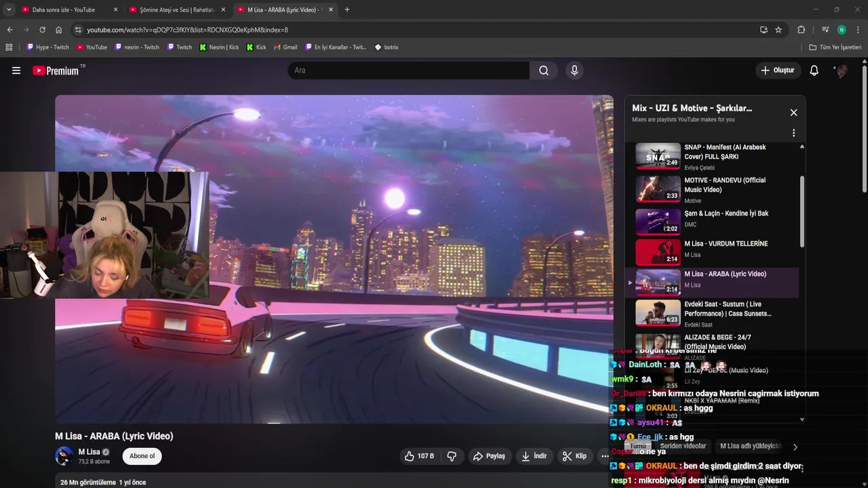Viewport: 868px width, 488px height.
Task: Open the browser extensions puzzle icon
Action: click(x=801, y=30)
